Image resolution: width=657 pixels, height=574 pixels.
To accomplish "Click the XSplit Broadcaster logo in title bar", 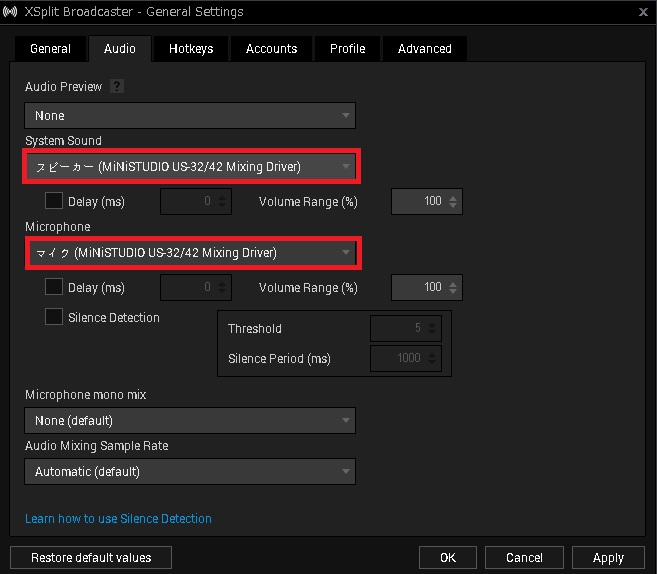I will point(10,11).
